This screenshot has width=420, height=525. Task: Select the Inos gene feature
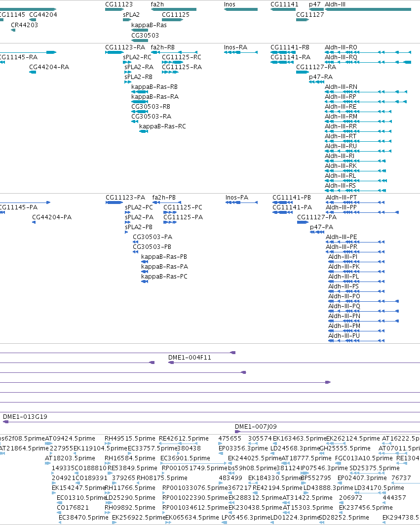point(241,9)
